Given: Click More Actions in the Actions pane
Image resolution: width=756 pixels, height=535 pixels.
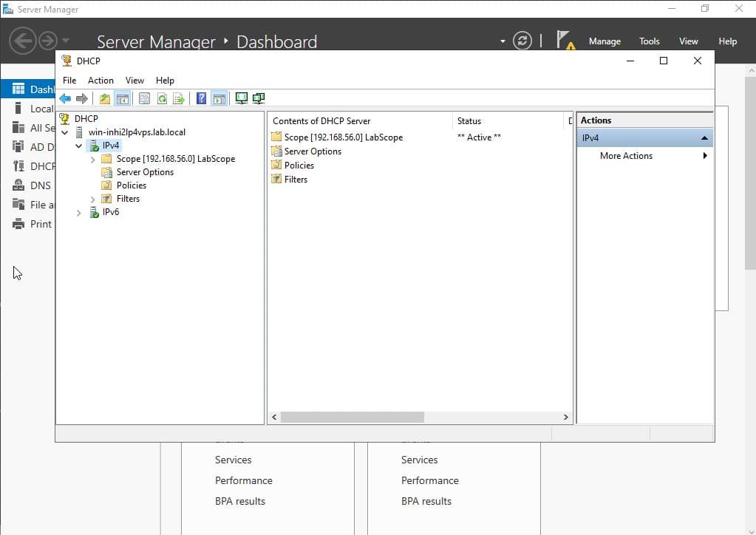Looking at the screenshot, I should click(626, 156).
